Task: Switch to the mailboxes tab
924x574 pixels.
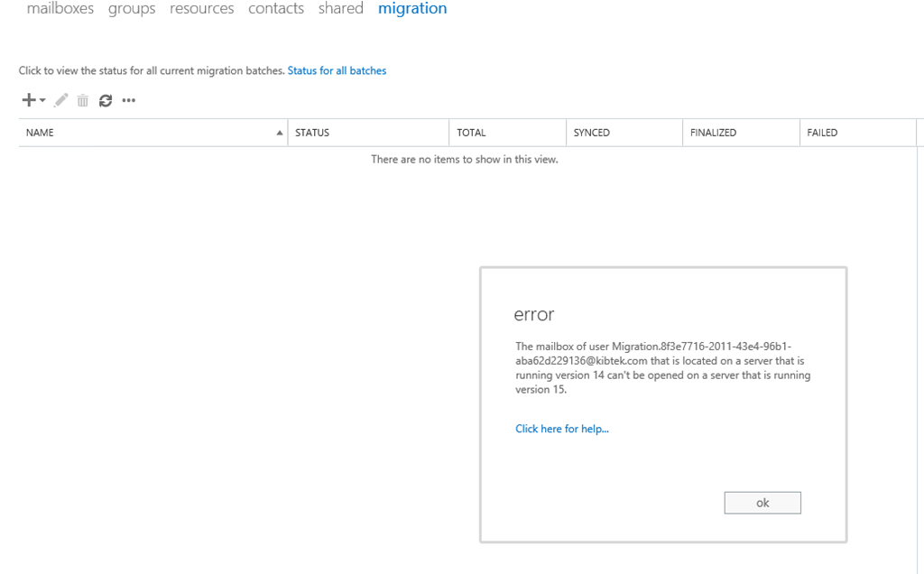Action: (60, 8)
